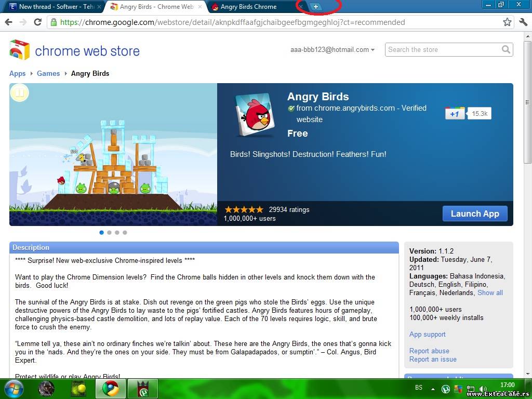The width and height of the screenshot is (532, 399).
Task: Expand the languages list with Show all
Action: pyautogui.click(x=490, y=293)
